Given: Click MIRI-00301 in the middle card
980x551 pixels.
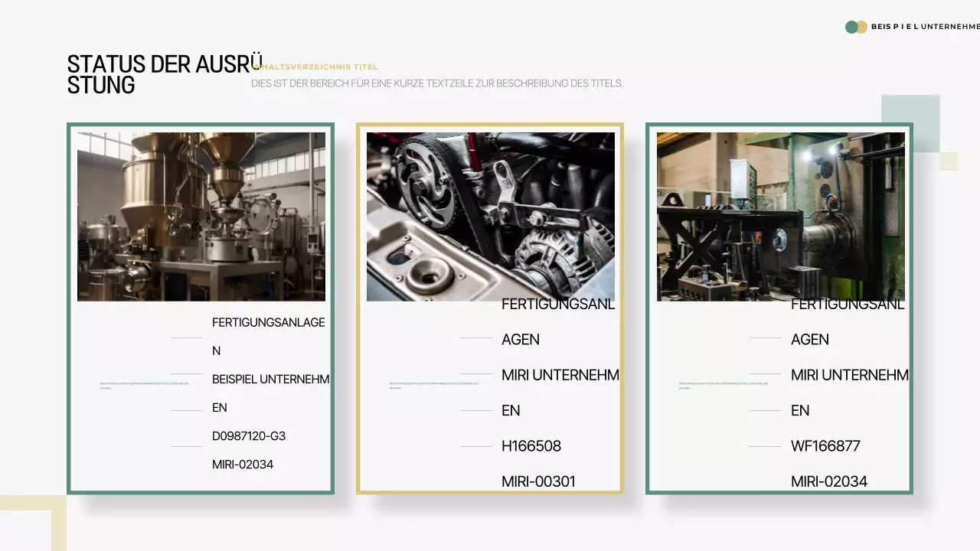Looking at the screenshot, I should click(538, 481).
